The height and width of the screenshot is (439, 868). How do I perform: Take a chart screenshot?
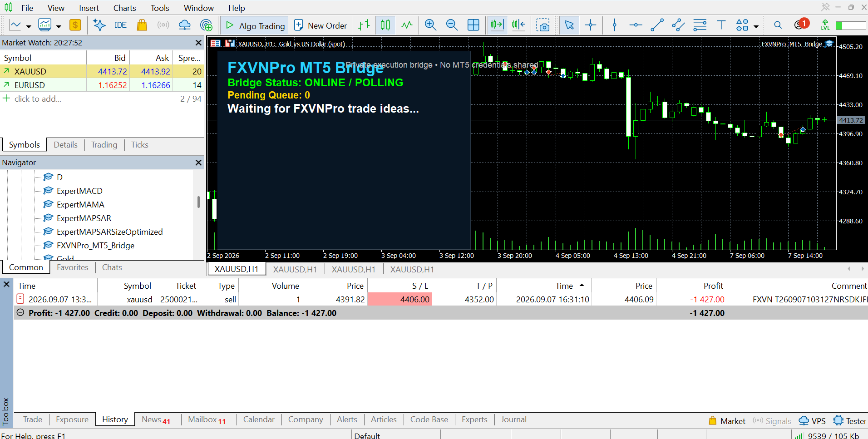point(543,25)
